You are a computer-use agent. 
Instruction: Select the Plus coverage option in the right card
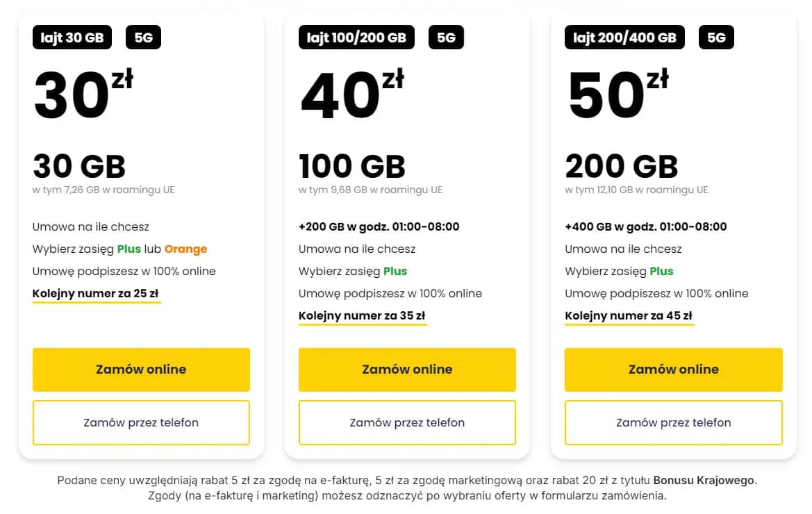click(661, 271)
